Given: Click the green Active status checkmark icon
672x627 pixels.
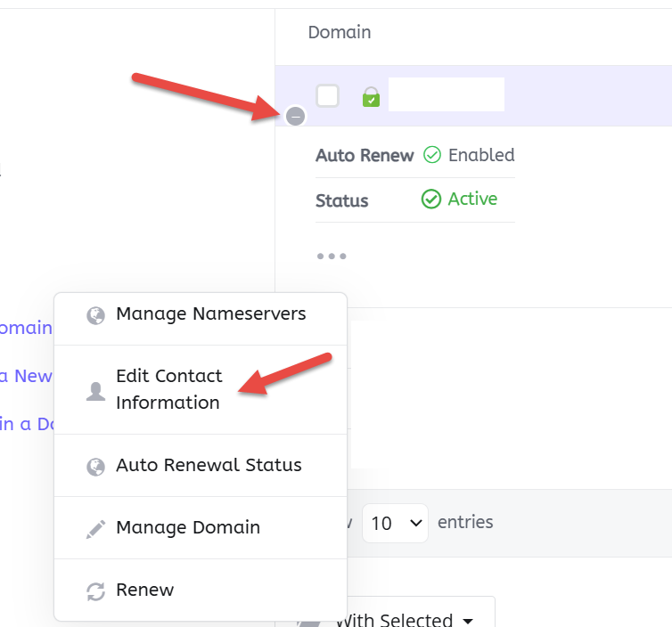Looking at the screenshot, I should tap(431, 199).
